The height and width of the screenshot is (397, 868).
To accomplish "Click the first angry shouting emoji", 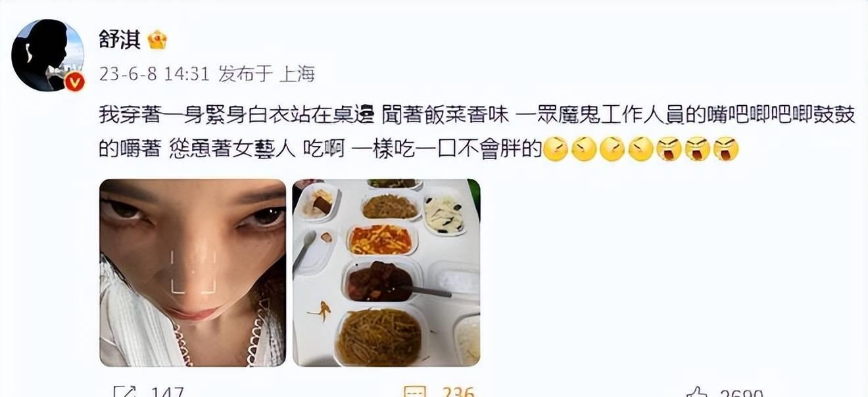I will pyautogui.click(x=669, y=150).
